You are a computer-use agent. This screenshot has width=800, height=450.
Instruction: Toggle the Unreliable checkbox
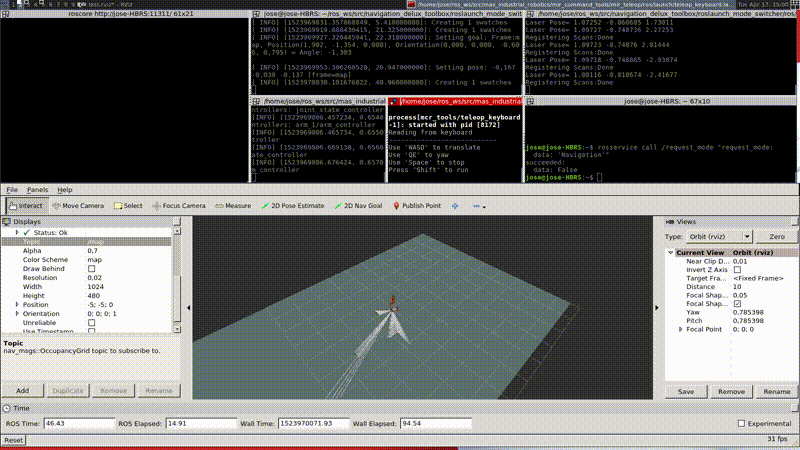click(91, 323)
